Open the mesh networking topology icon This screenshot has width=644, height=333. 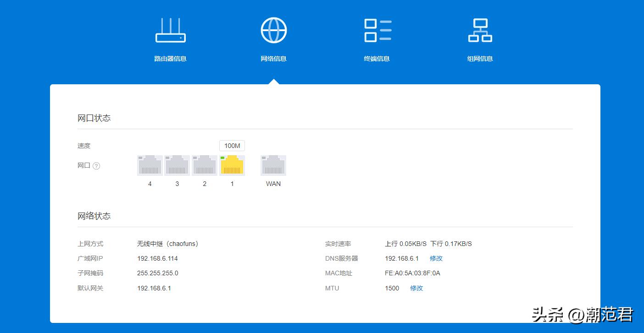[480, 30]
